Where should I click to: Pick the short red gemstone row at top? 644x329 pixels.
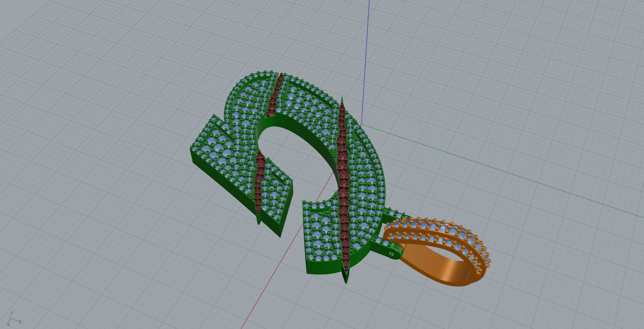point(274,95)
